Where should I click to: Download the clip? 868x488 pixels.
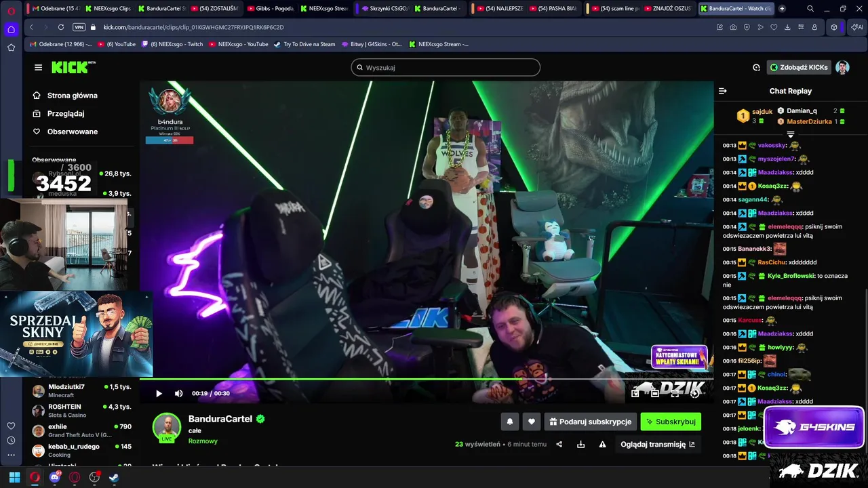tap(580, 445)
